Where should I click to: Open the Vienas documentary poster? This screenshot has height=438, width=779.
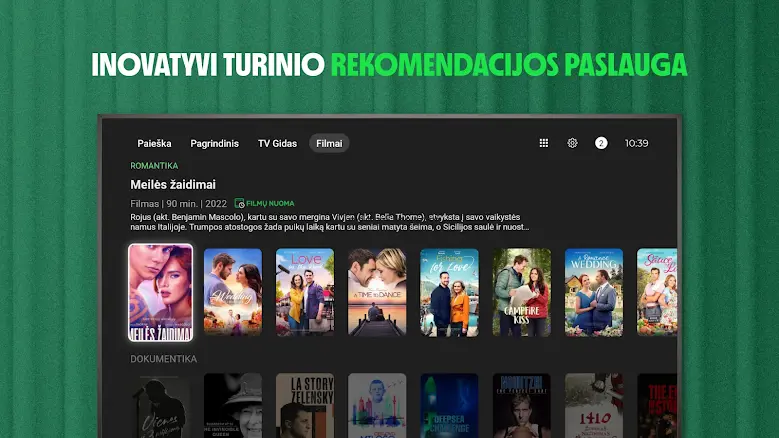click(160, 406)
